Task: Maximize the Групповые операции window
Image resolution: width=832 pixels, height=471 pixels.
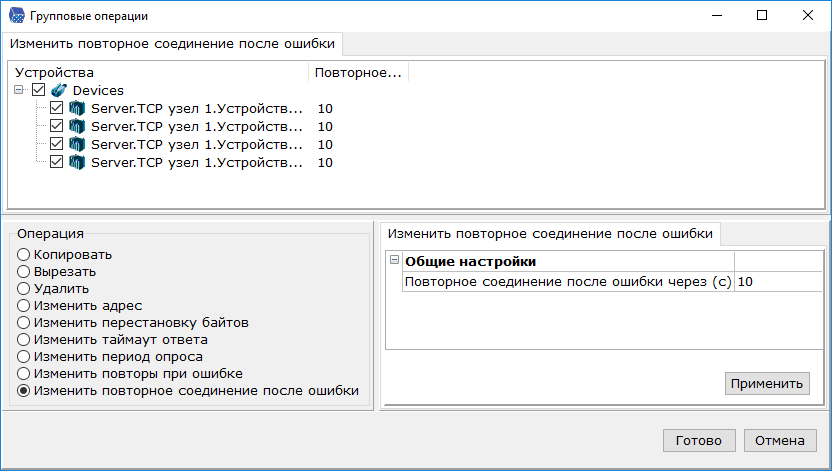Action: tap(762, 15)
